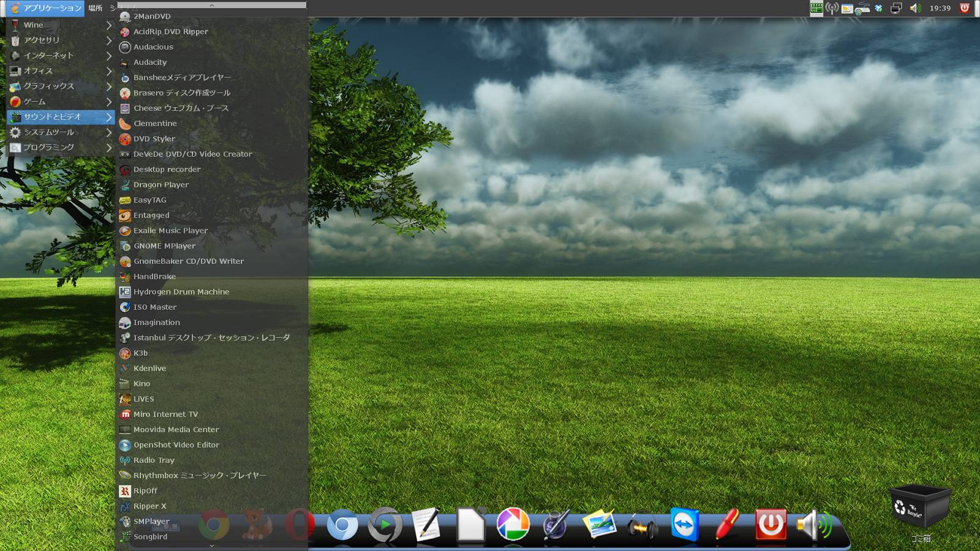
Task: Expand the Wine submenu
Action: pyautogui.click(x=61, y=25)
